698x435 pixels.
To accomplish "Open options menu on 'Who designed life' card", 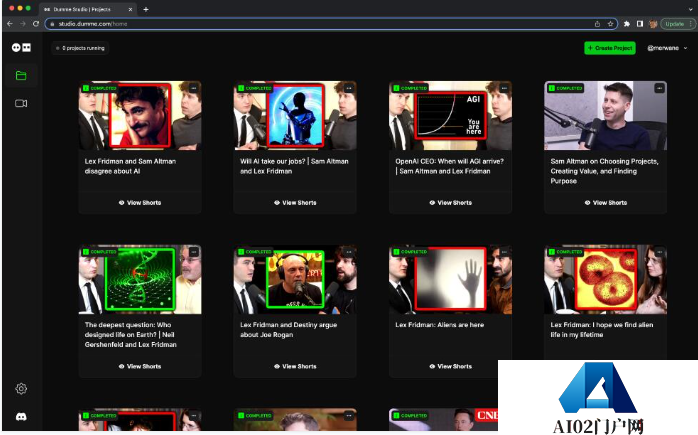I will (194, 252).
